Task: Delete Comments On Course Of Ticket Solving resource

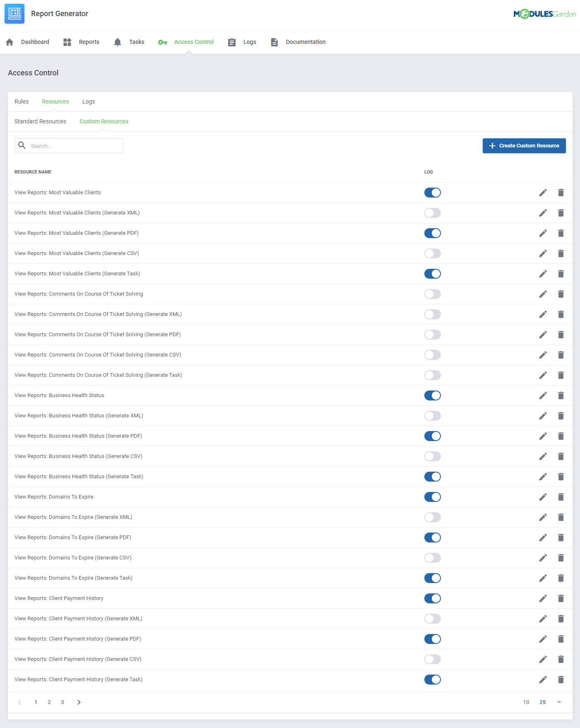Action: click(x=561, y=294)
